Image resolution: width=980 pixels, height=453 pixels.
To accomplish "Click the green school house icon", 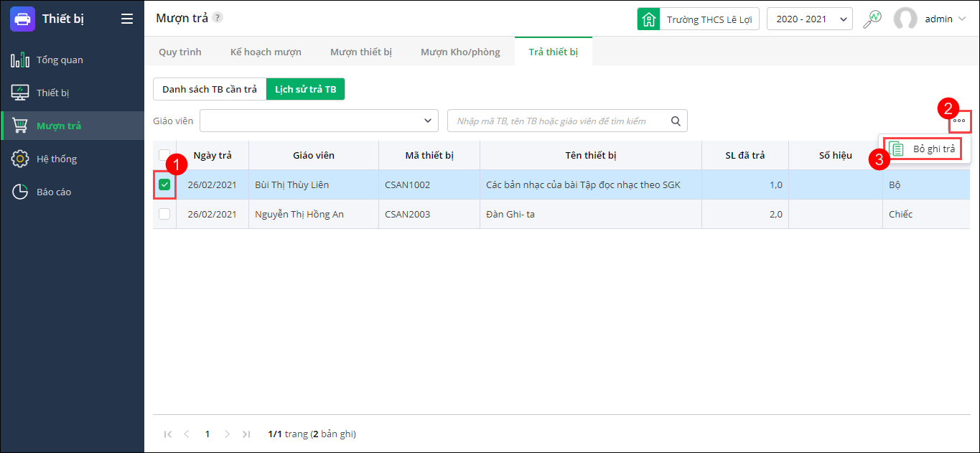I will click(649, 19).
